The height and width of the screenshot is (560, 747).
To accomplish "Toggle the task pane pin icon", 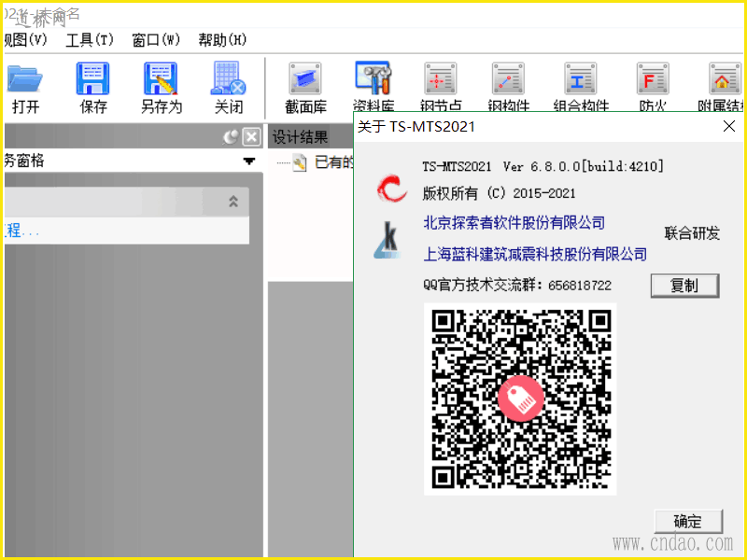I will [231, 137].
